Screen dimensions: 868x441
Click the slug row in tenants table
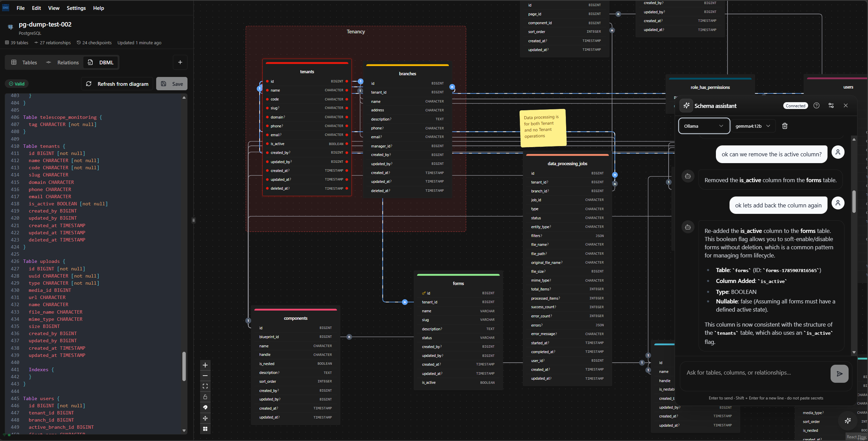tap(307, 108)
